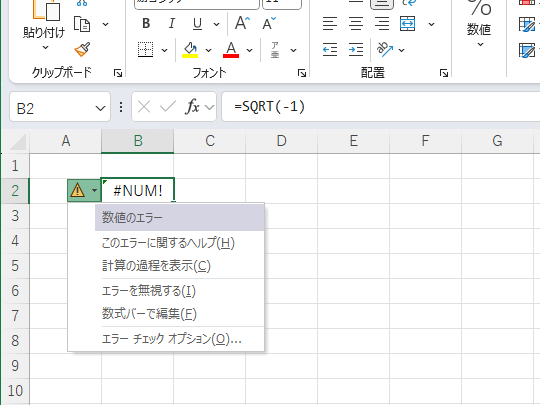Viewport: 540px width, 405px height.
Task: Open Font group dialog launcher
Action: coord(302,73)
